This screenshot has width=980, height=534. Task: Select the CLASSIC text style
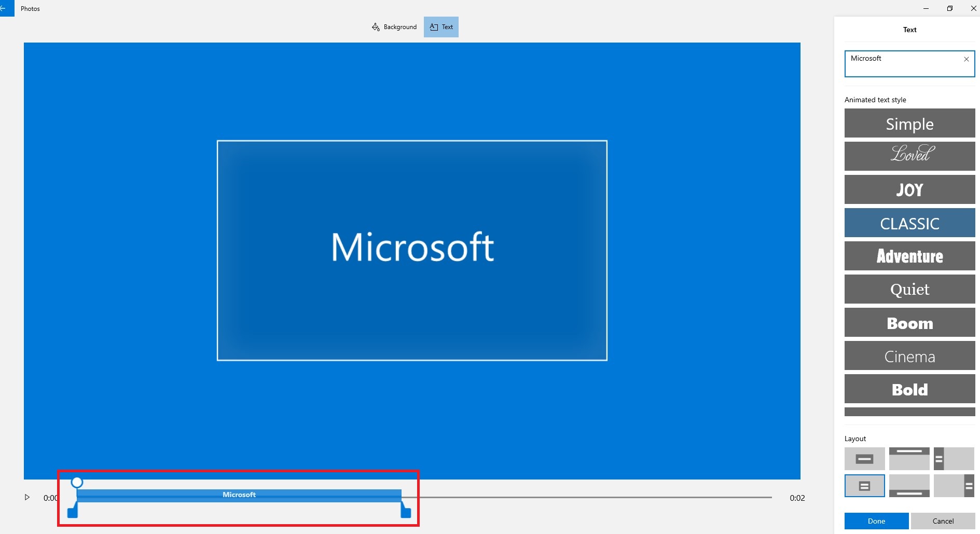[909, 223]
